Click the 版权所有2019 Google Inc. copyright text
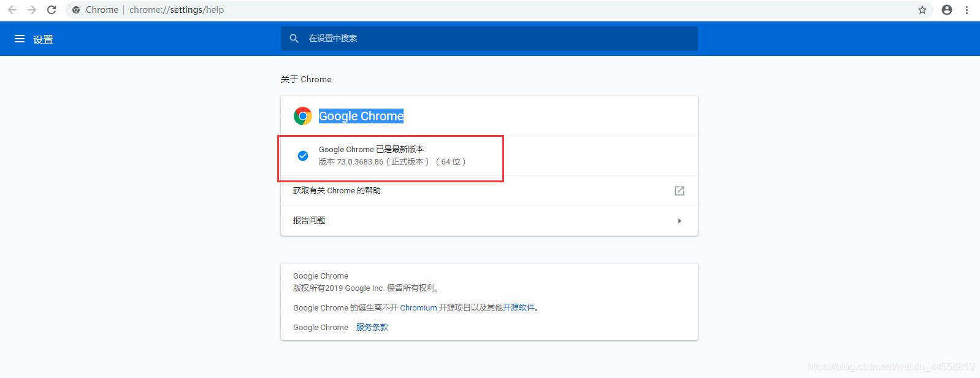The width and height of the screenshot is (980, 378). pos(367,288)
